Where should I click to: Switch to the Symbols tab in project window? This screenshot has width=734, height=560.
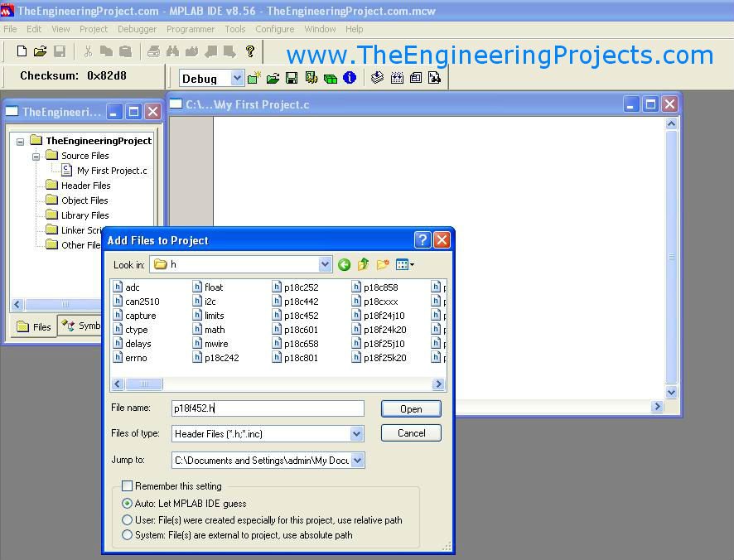[80, 326]
